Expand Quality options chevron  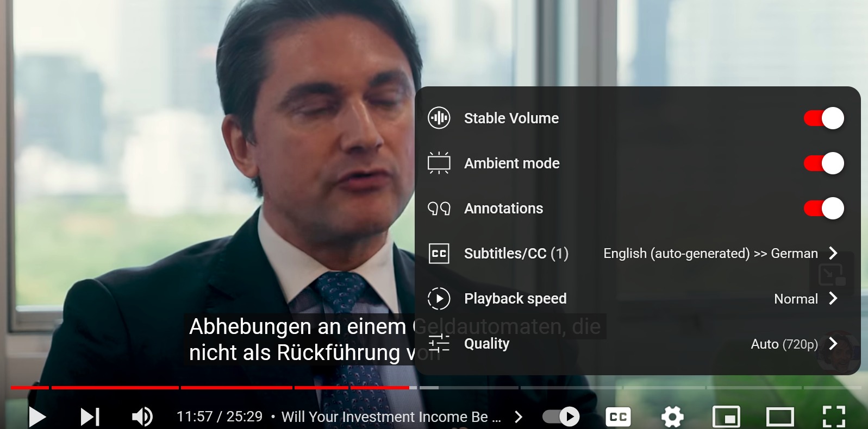(x=833, y=343)
